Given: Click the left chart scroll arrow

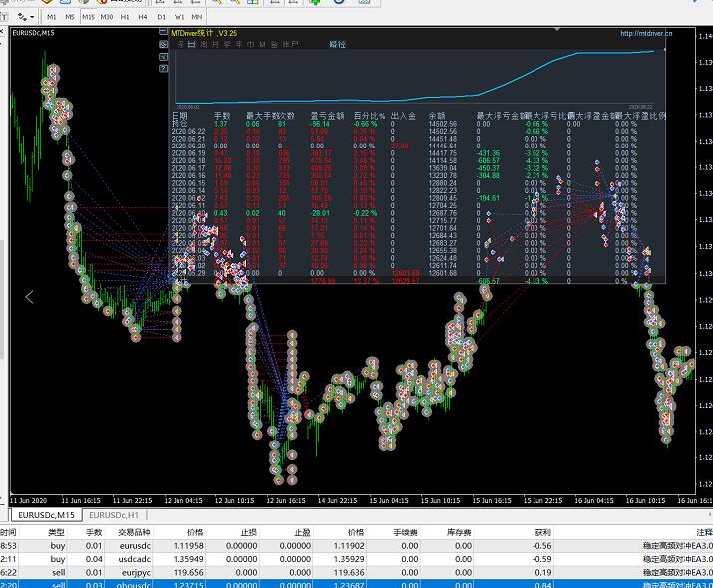Looking at the screenshot, I should pos(29,296).
